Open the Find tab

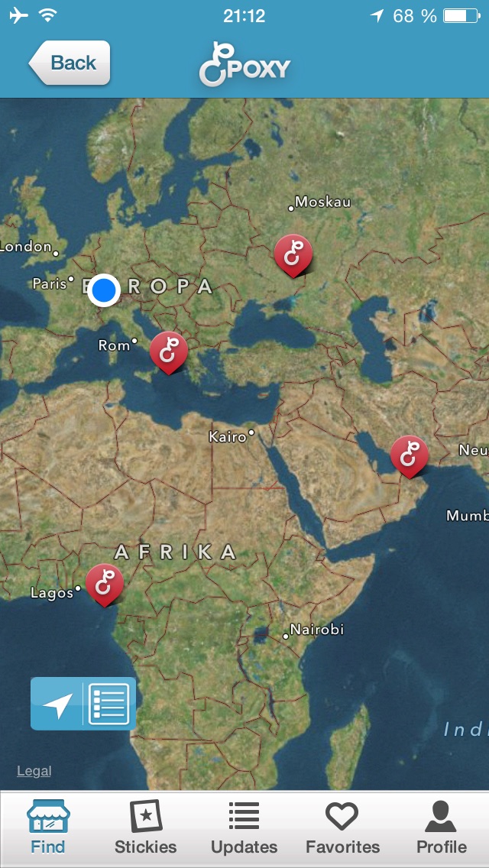[x=47, y=828]
